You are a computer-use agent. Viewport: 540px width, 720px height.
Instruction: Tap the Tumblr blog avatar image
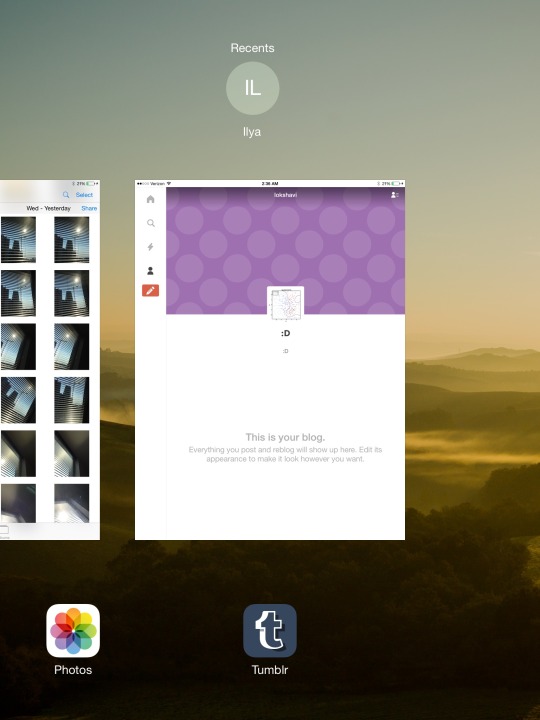click(285, 304)
